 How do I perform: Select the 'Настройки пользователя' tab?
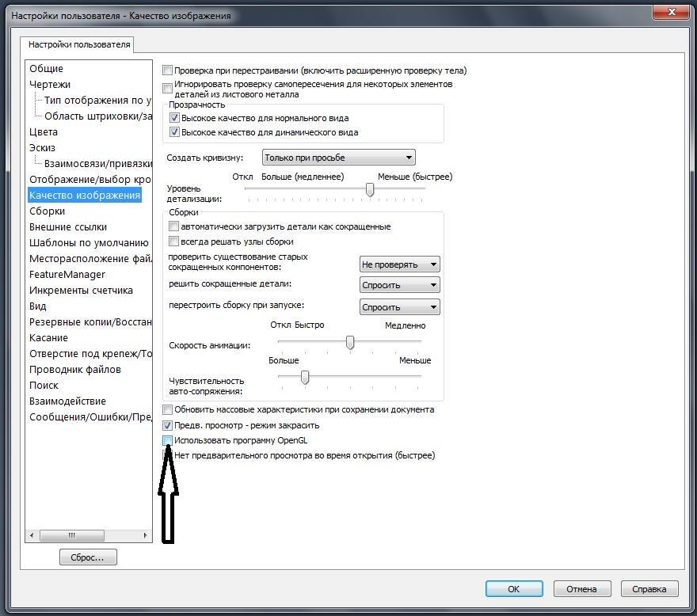click(78, 45)
